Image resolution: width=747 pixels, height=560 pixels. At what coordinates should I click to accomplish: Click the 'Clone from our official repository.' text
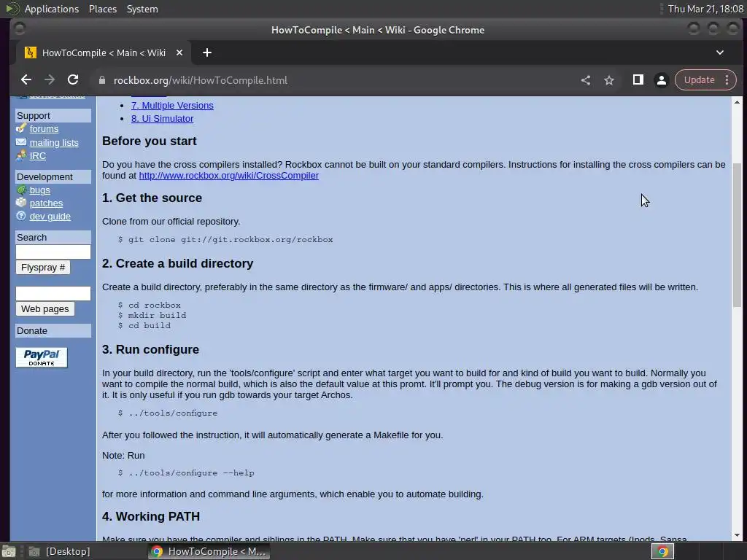pos(171,222)
